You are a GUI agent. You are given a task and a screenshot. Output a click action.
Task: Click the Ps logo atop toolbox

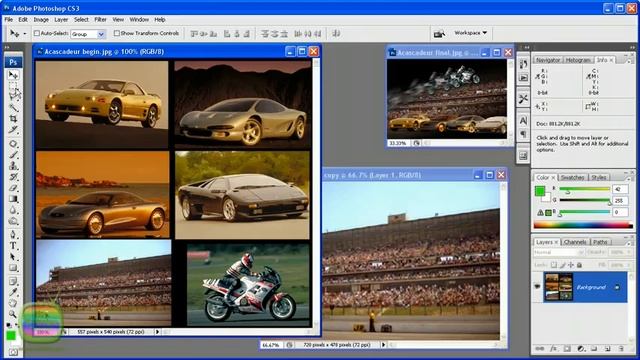coord(13,62)
